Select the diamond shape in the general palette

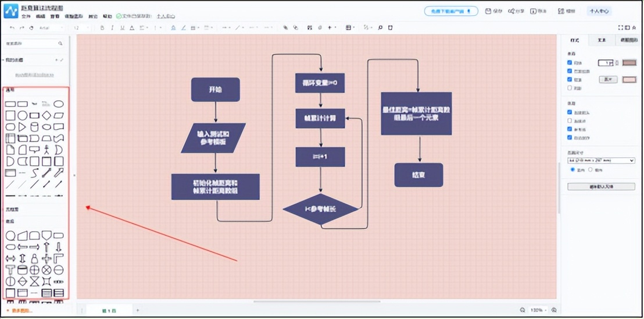click(x=47, y=115)
